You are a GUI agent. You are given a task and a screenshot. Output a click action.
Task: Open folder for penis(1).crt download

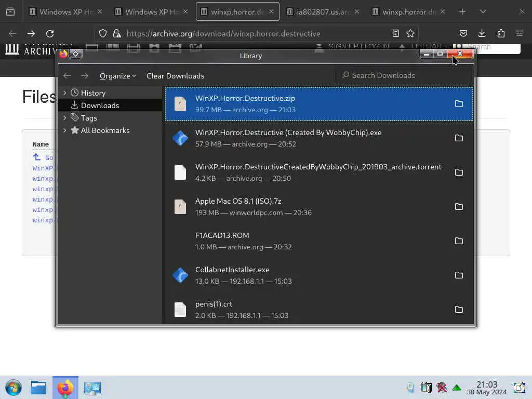click(x=459, y=310)
